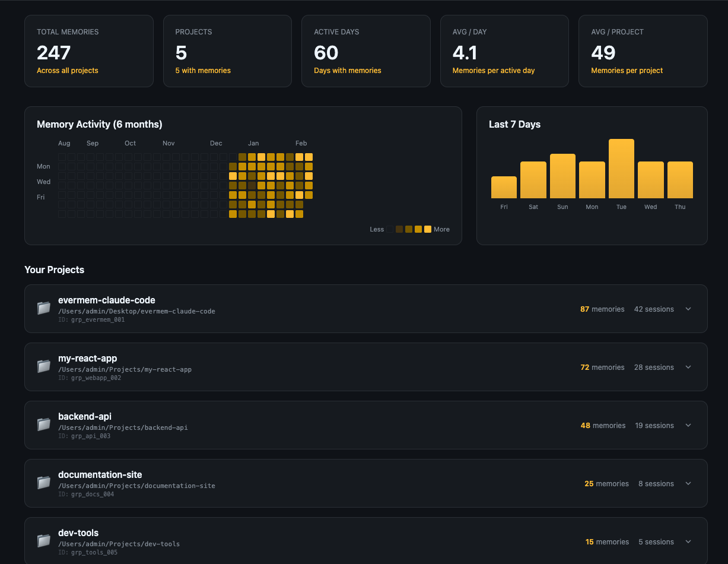
Task: Click '28 sessions' count
Action: pos(654,367)
